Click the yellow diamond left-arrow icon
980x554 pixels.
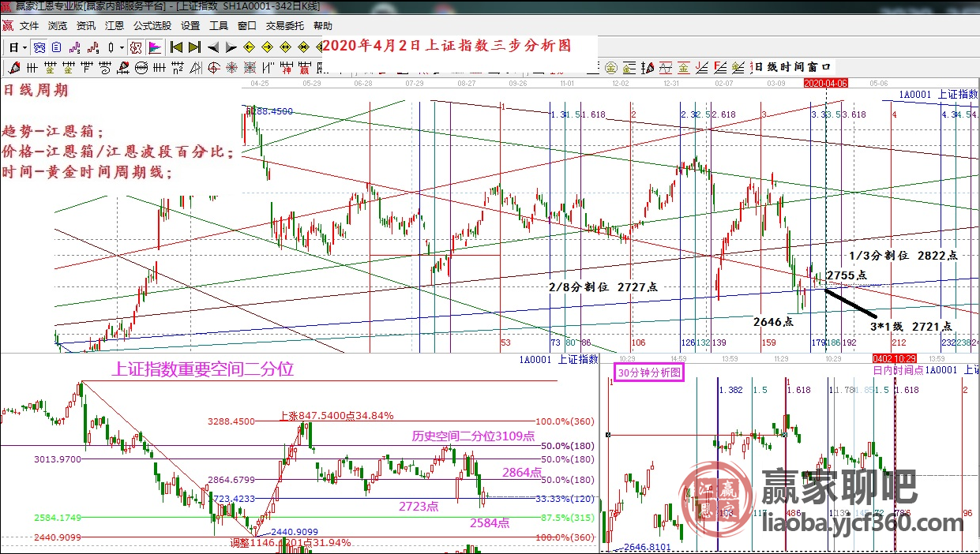(x=249, y=47)
